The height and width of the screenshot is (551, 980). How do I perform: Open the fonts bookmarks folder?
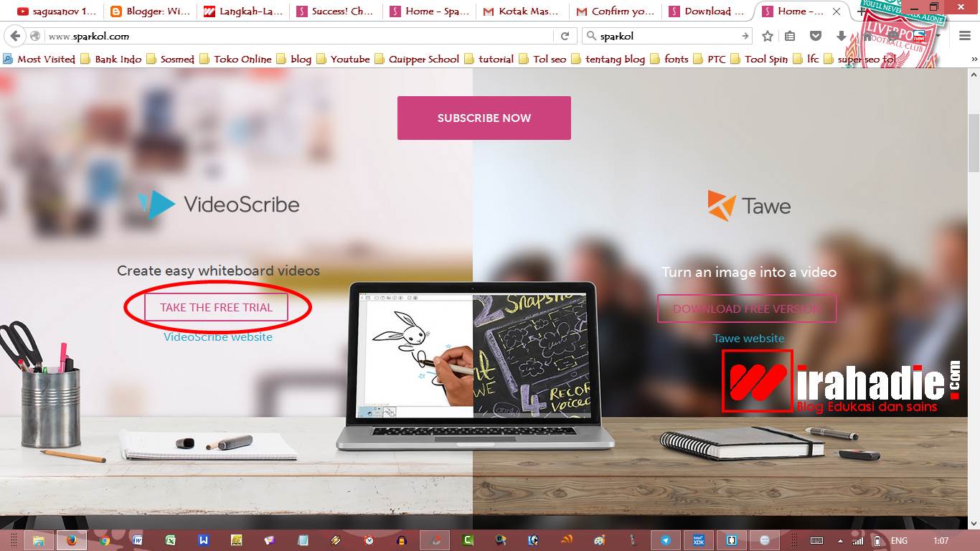[x=669, y=59]
